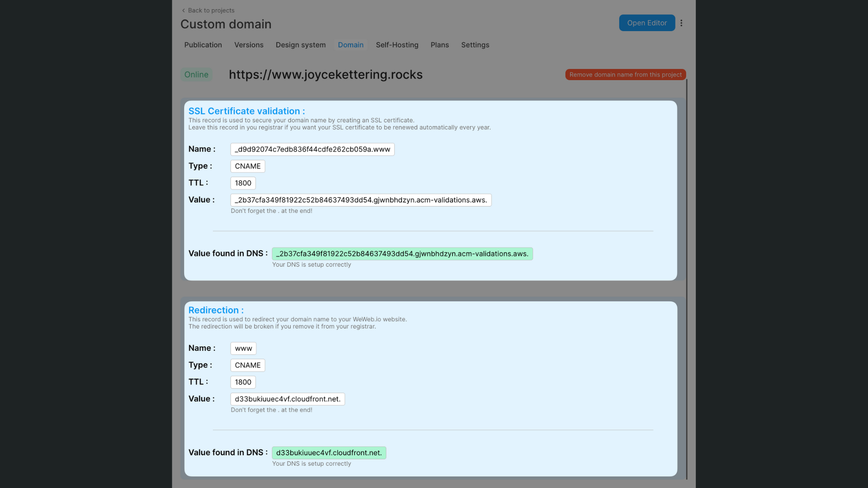Select the www Name field in Redirection

click(x=243, y=348)
